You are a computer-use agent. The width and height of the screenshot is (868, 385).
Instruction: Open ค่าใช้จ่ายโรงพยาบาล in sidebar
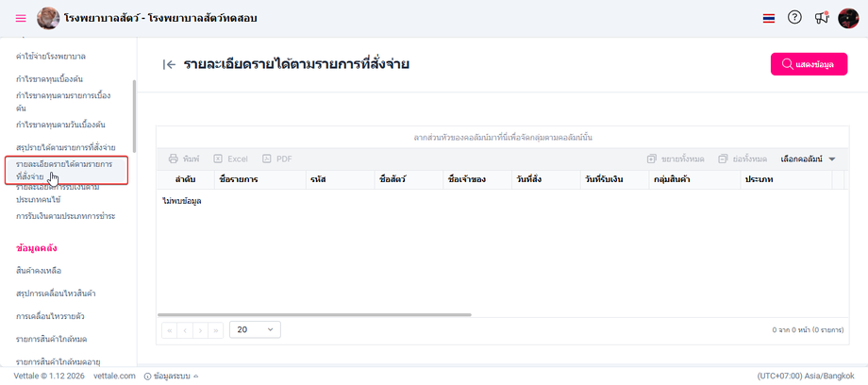tap(51, 56)
